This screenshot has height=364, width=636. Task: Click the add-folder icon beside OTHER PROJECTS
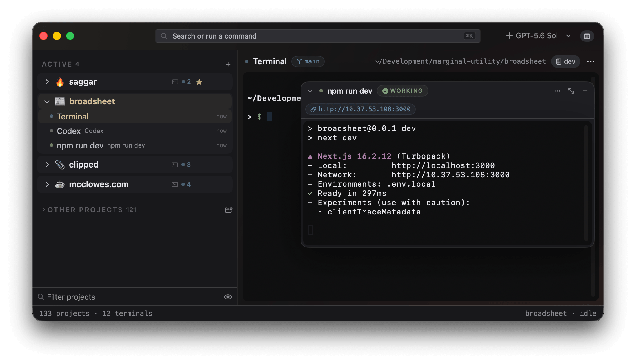pos(229,210)
